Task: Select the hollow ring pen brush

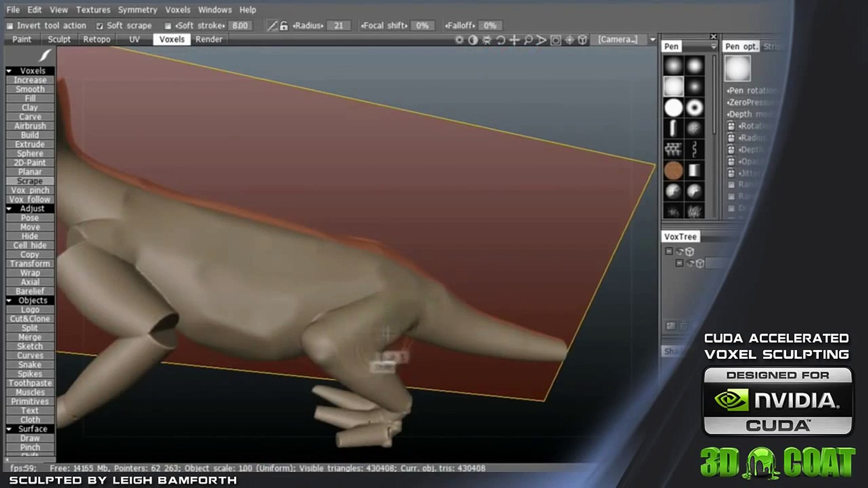Action: coord(694,108)
